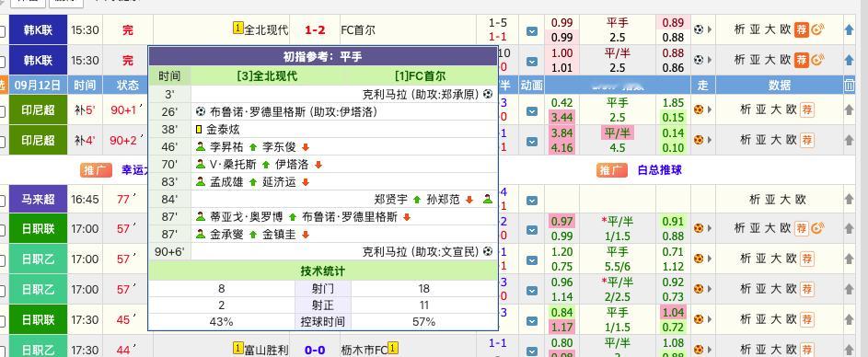
Task: Click trash icon in table header
Action: tap(850, 86)
